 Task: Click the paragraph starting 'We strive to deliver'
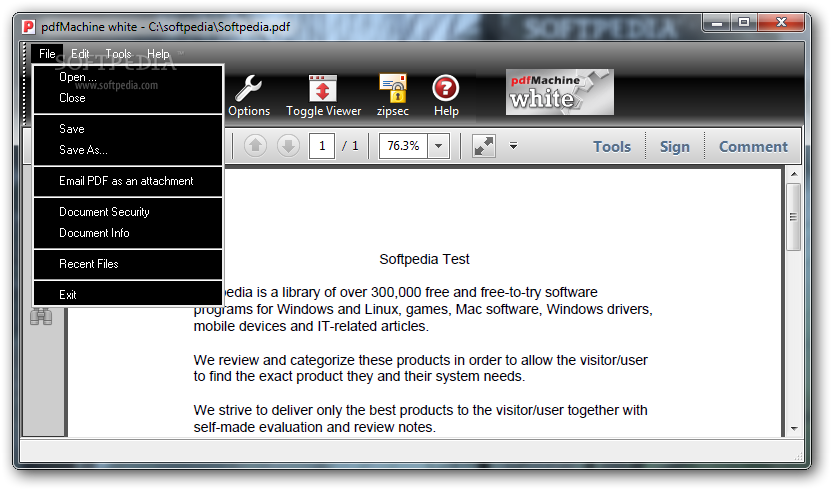pyautogui.click(x=420, y=418)
